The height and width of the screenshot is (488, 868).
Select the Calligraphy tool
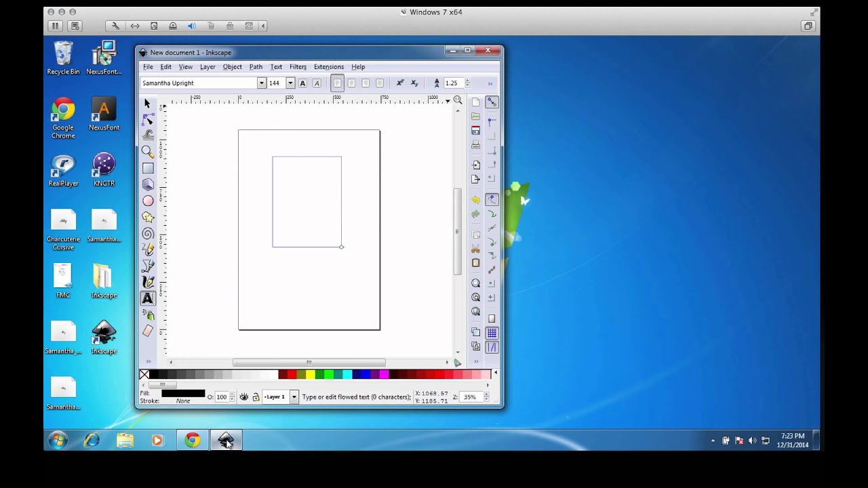click(148, 282)
